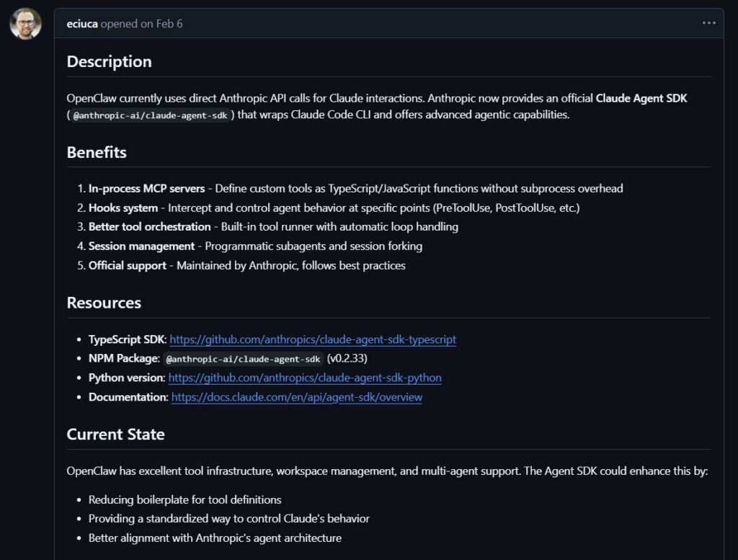Click the '(v0.2.33)' version text
The height and width of the screenshot is (560, 738).
(347, 359)
